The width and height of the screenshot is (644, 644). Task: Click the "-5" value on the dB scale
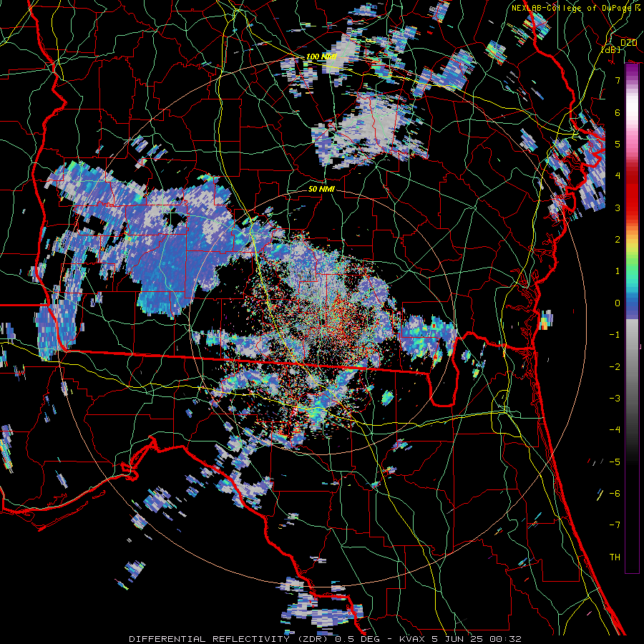coord(615,462)
